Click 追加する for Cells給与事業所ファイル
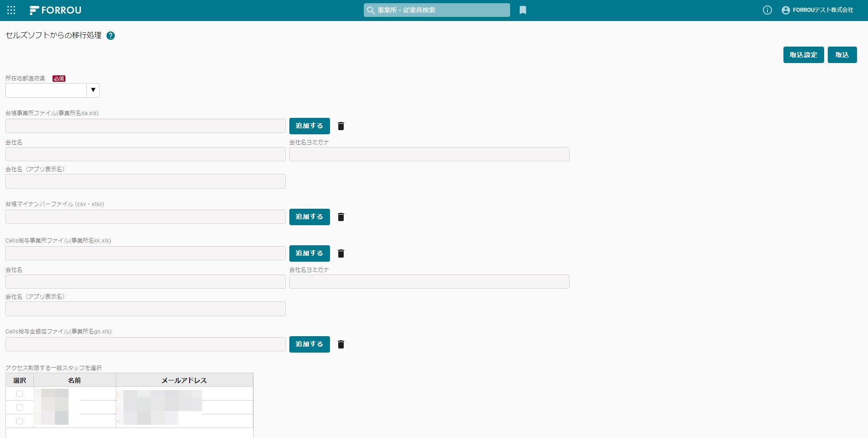Image resolution: width=868 pixels, height=438 pixels. click(x=309, y=253)
